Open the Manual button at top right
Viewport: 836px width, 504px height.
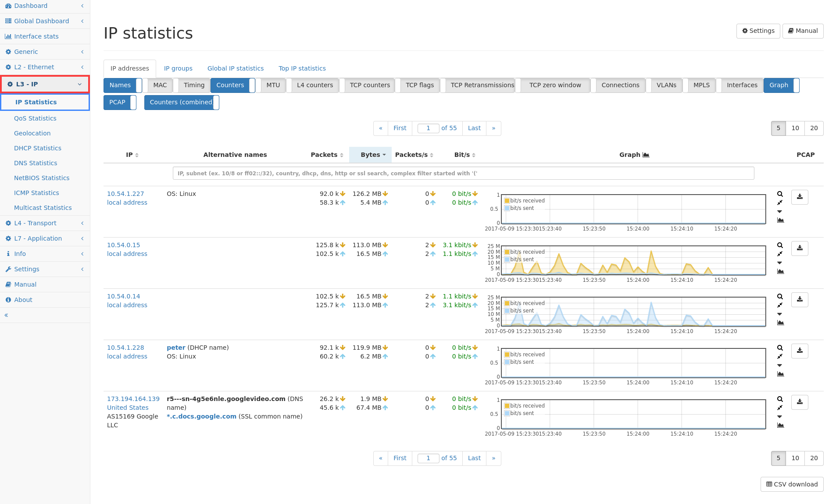click(x=803, y=31)
